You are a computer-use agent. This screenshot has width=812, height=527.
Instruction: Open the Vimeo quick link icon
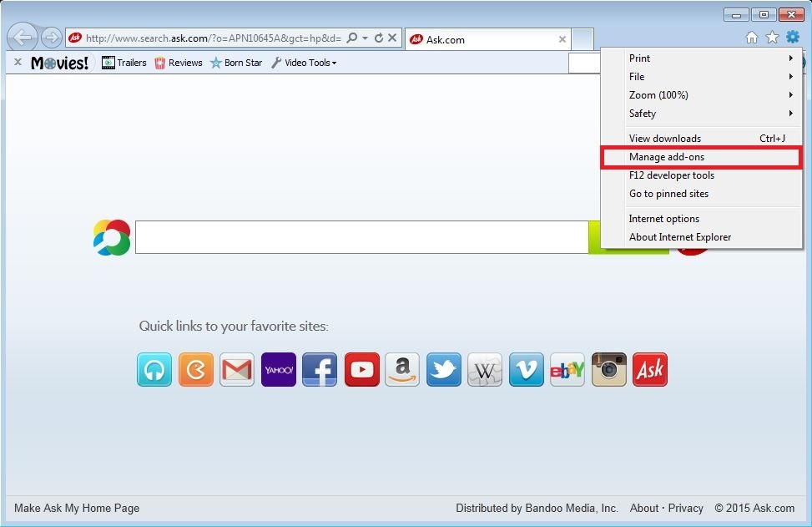(526, 369)
